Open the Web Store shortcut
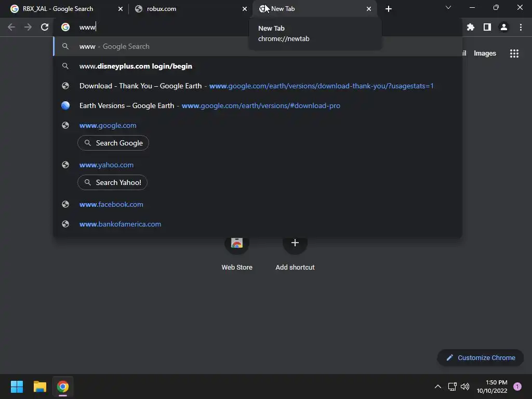 coord(237,253)
